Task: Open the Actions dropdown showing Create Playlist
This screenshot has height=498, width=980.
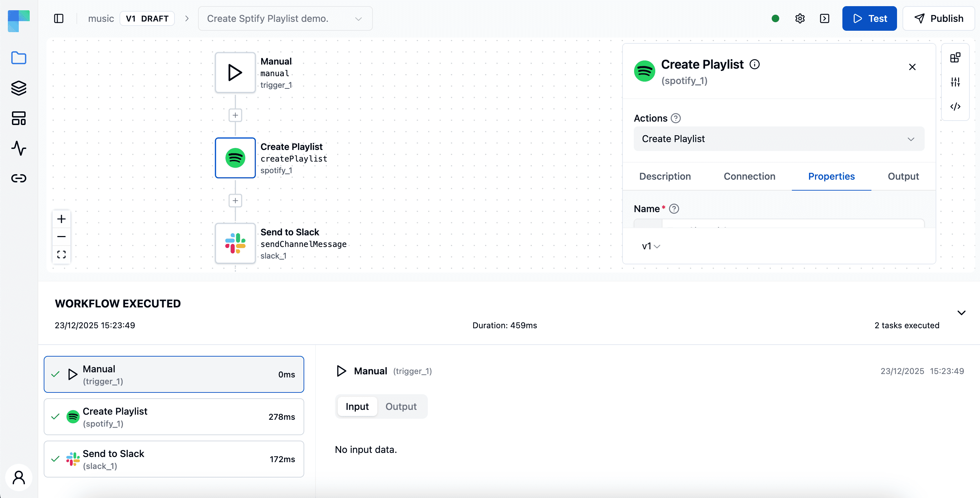Action: click(x=779, y=139)
